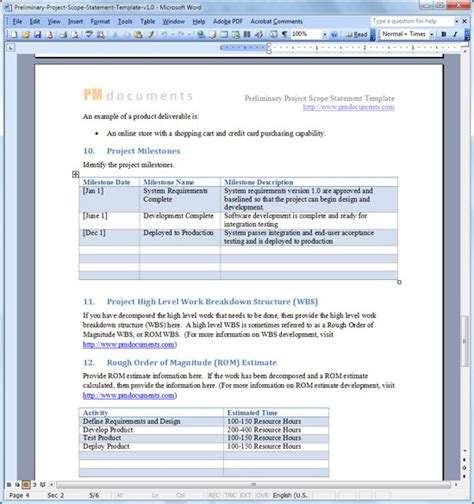The width and height of the screenshot is (474, 504).
Task: Open the help question box dropdown arrow
Action: pyautogui.click(x=456, y=21)
